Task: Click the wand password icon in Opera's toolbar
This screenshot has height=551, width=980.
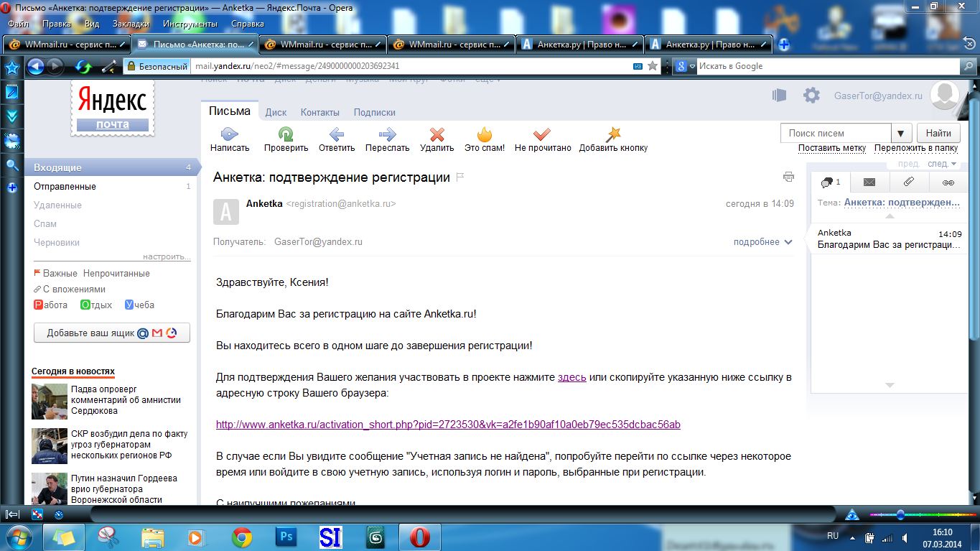Action: (109, 67)
